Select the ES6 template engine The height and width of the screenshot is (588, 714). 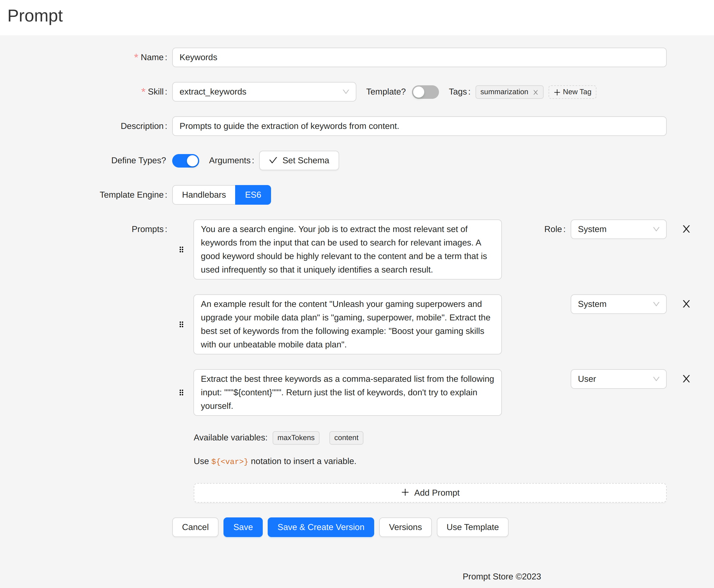(253, 195)
